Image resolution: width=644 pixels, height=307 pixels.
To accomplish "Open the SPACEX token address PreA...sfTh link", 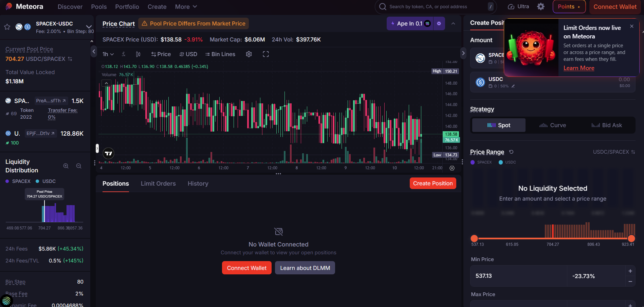I will click(x=51, y=101).
